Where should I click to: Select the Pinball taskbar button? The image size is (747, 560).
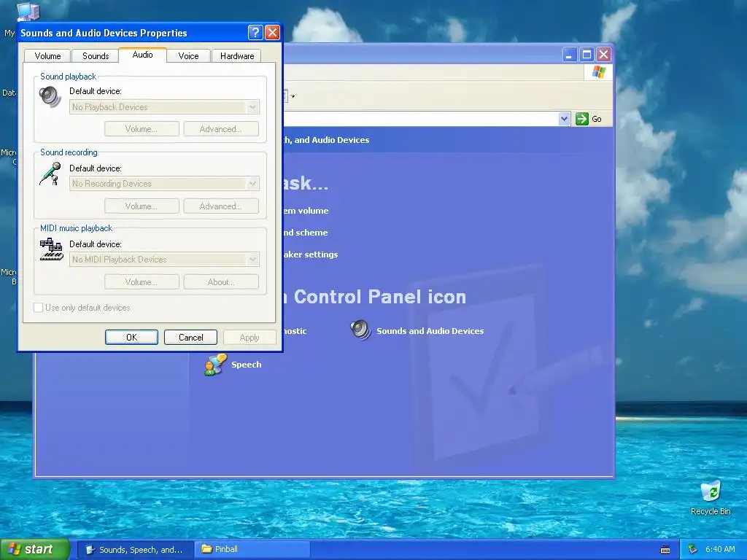[253, 550]
